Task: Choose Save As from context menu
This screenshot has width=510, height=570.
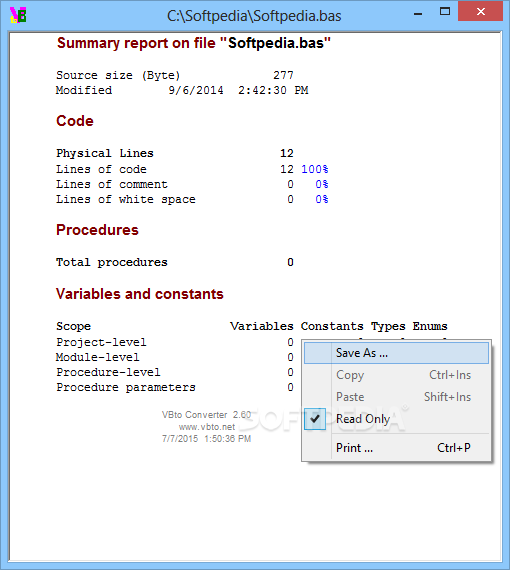Action: pyautogui.click(x=396, y=353)
